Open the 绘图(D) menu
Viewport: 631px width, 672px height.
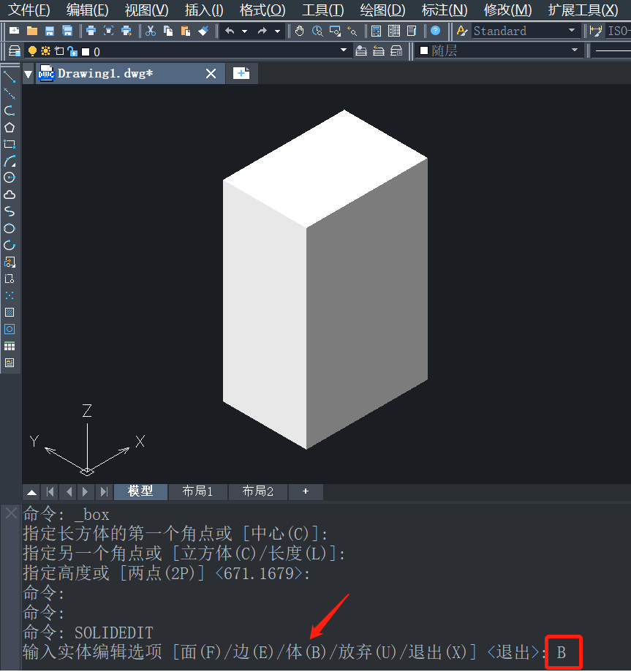coord(383,10)
